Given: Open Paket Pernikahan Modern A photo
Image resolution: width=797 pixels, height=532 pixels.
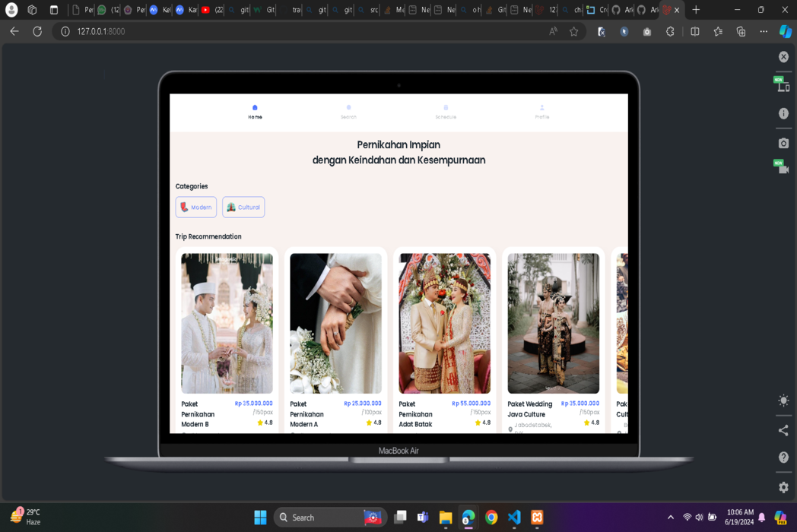Looking at the screenshot, I should (x=335, y=323).
